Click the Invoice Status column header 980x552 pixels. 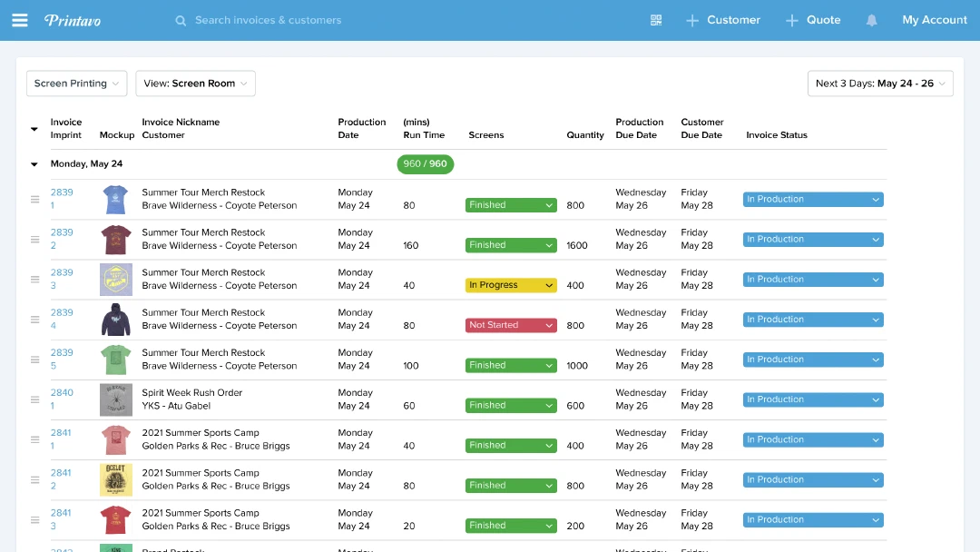776,135
